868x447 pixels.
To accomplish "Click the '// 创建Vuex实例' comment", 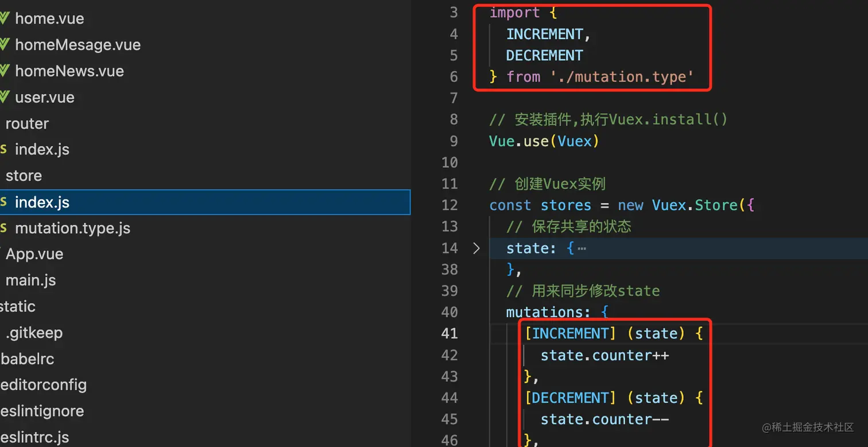I will (548, 184).
